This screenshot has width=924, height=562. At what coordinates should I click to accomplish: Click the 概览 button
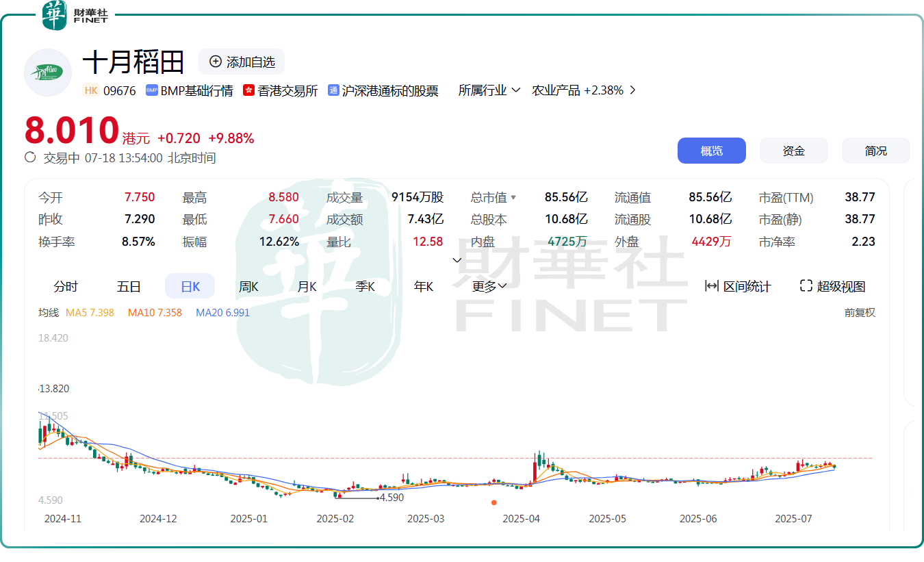tap(712, 151)
